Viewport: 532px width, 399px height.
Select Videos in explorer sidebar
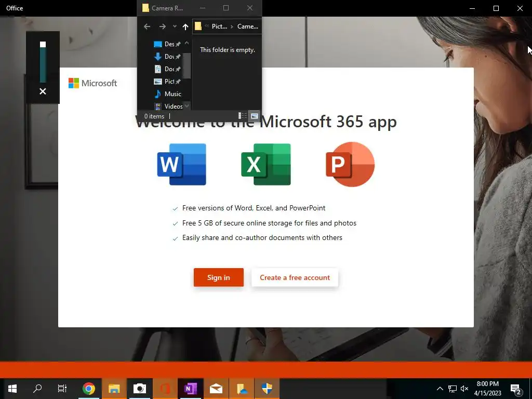pos(168,106)
